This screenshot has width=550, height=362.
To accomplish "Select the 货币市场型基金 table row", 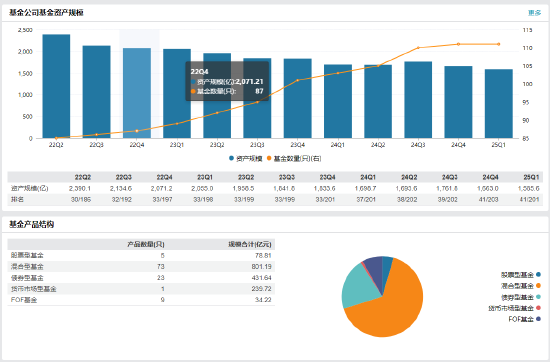I will [x=141, y=289].
